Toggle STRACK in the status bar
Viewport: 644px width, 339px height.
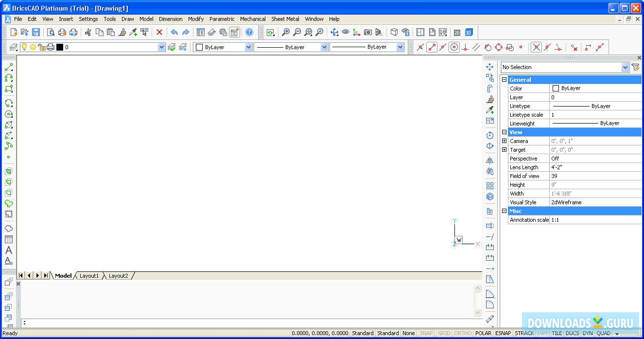tap(524, 333)
